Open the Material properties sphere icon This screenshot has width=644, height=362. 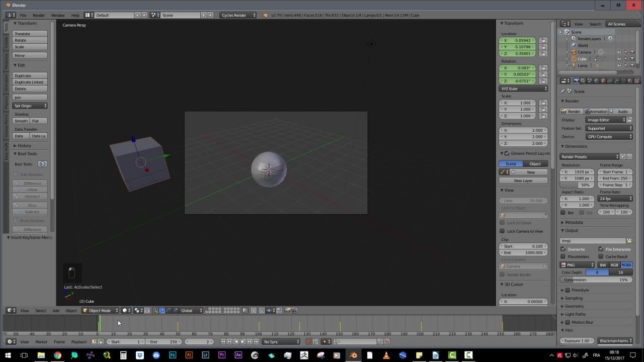[x=629, y=80]
